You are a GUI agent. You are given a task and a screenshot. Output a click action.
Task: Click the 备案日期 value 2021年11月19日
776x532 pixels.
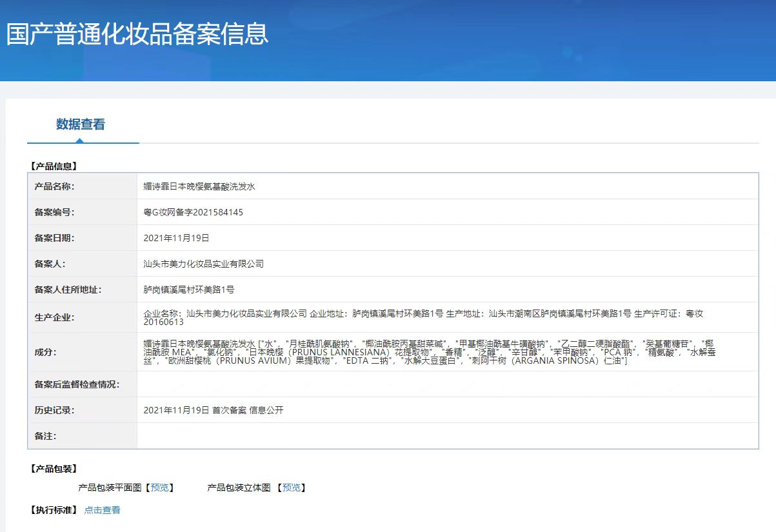point(176,238)
